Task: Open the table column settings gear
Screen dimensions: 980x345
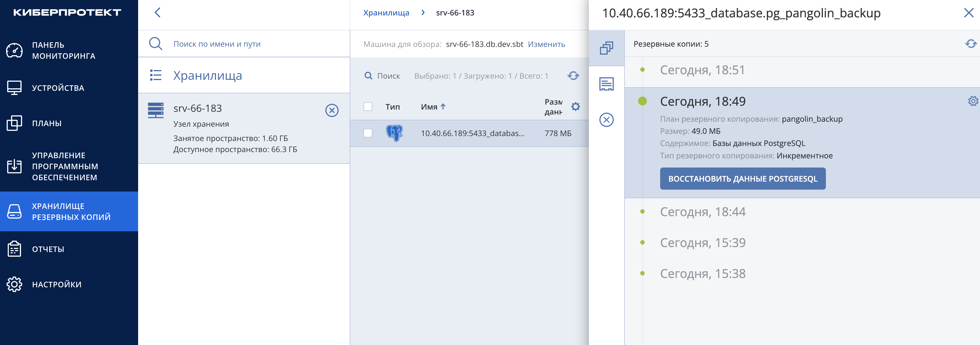Action: click(x=576, y=107)
